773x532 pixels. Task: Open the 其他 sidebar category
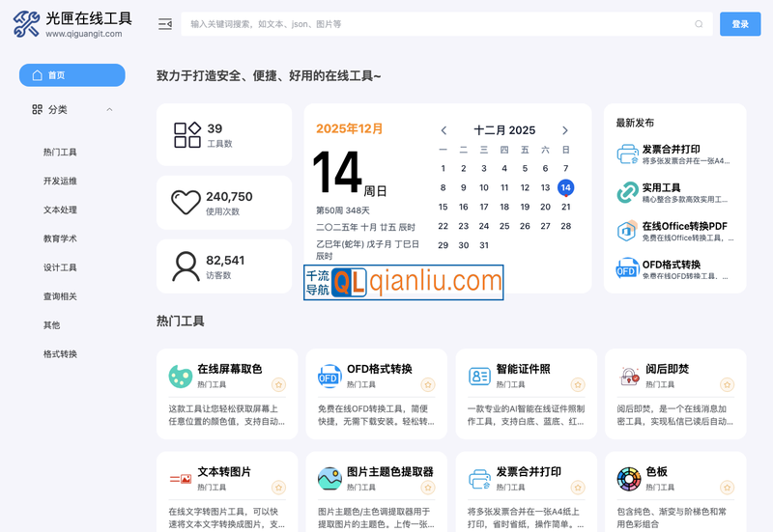click(52, 325)
